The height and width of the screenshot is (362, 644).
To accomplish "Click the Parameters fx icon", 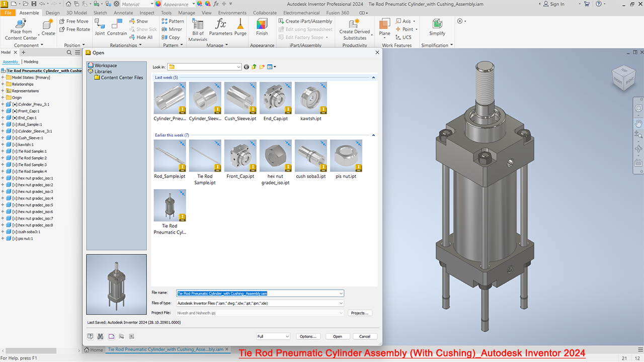I will (x=220, y=25).
